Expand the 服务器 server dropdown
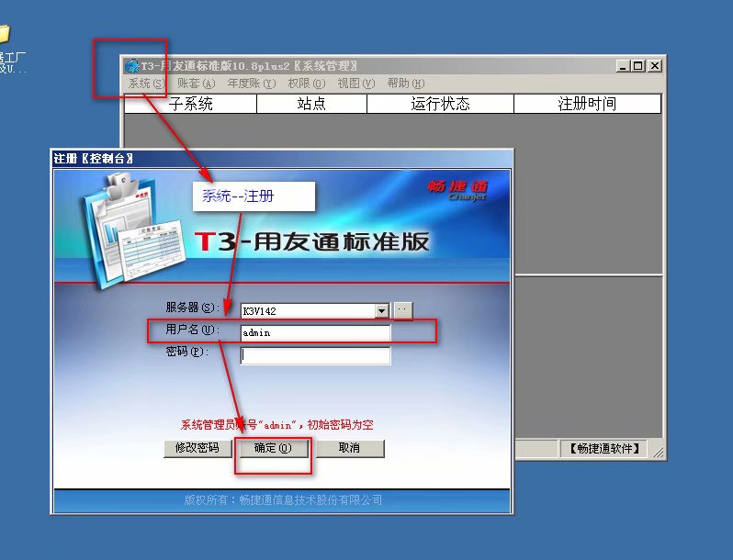This screenshot has width=733, height=560. (382, 311)
